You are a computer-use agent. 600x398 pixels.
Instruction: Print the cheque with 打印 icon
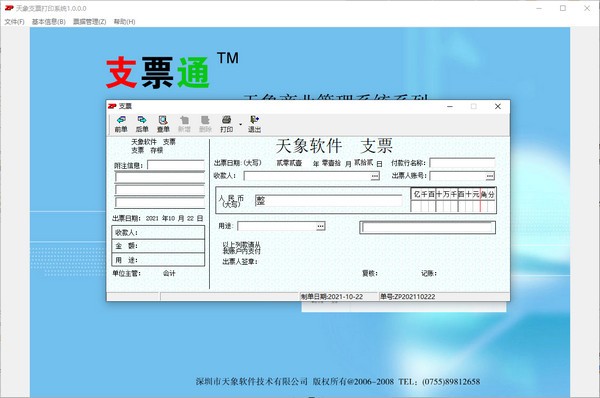227,124
